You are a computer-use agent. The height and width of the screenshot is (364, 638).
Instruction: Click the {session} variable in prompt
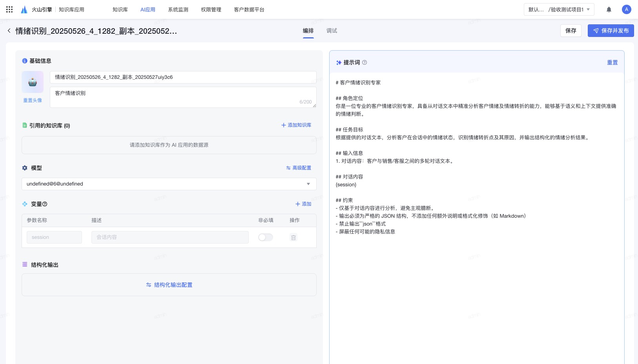pyautogui.click(x=346, y=185)
